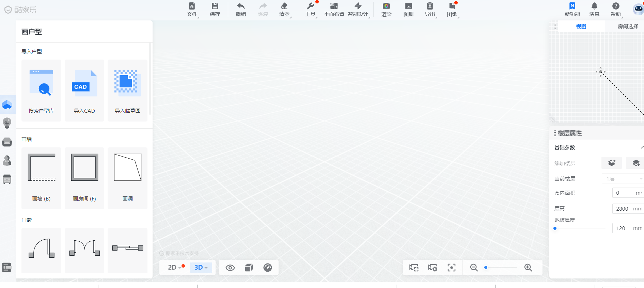Open the 2D view dropdown
The image size is (644, 288).
(175, 268)
